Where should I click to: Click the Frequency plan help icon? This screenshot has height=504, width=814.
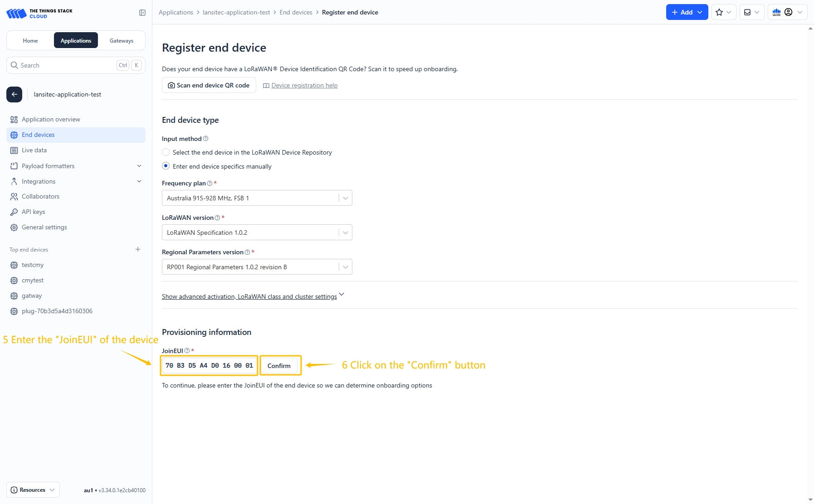coord(210,184)
